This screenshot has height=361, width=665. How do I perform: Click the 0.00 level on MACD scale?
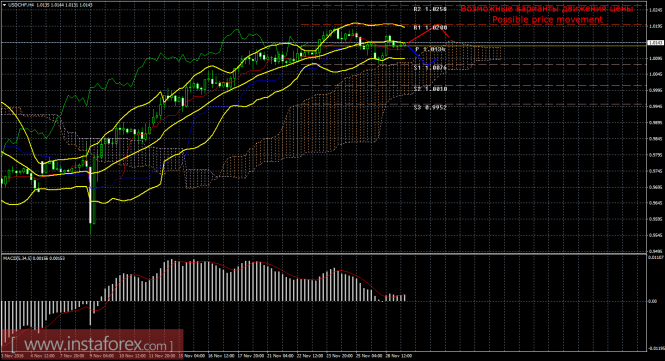pos(653,302)
